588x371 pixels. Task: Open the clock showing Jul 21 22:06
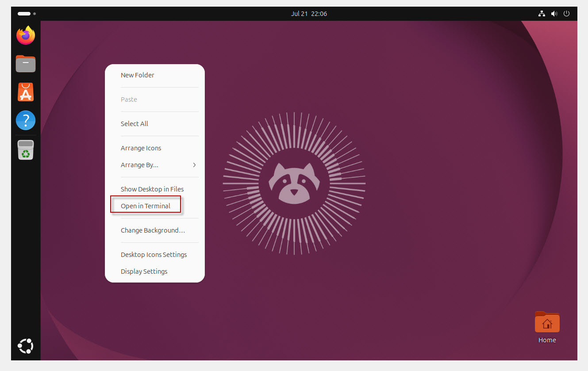[x=309, y=14]
